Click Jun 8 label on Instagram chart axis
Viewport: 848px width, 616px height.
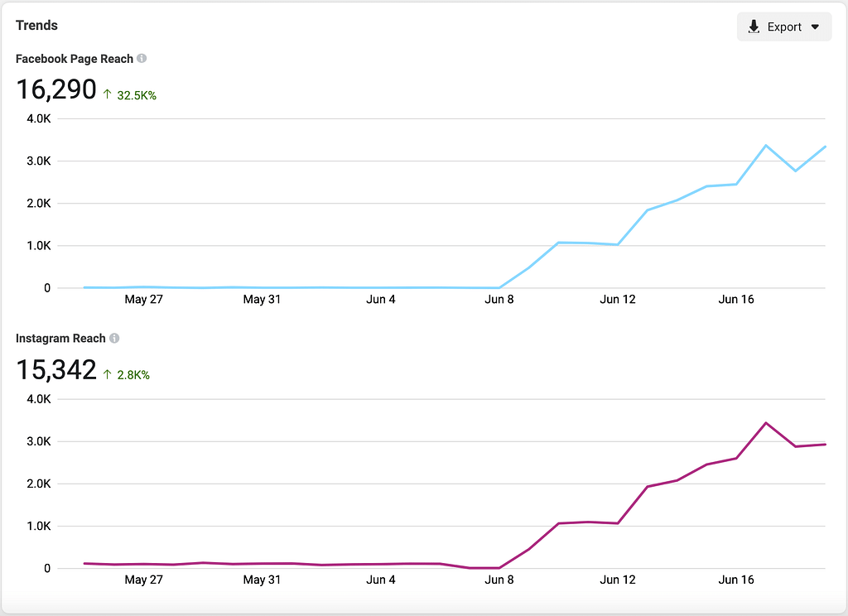point(499,580)
